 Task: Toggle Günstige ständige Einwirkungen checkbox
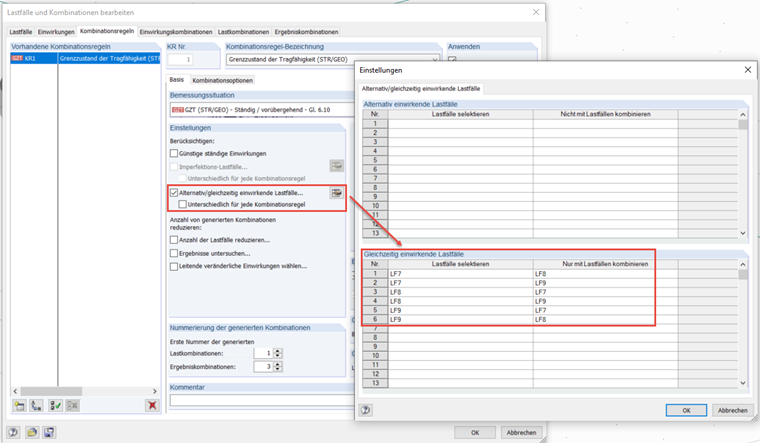click(x=174, y=153)
